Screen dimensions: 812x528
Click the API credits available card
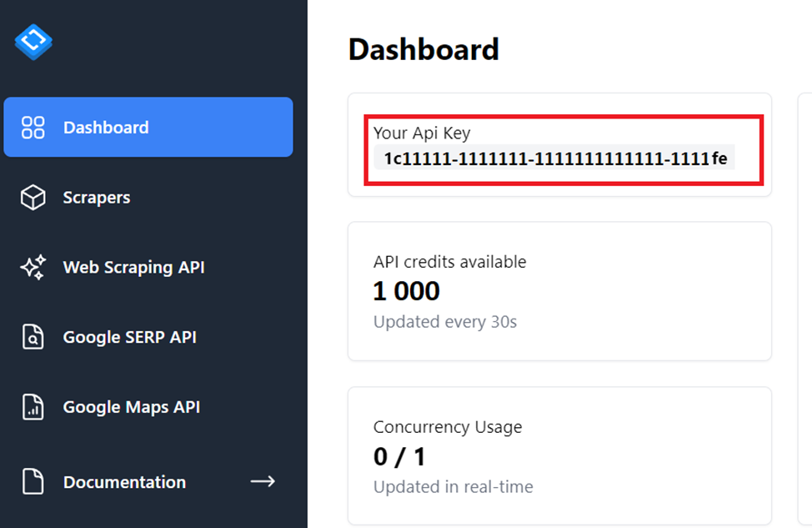pos(559,290)
